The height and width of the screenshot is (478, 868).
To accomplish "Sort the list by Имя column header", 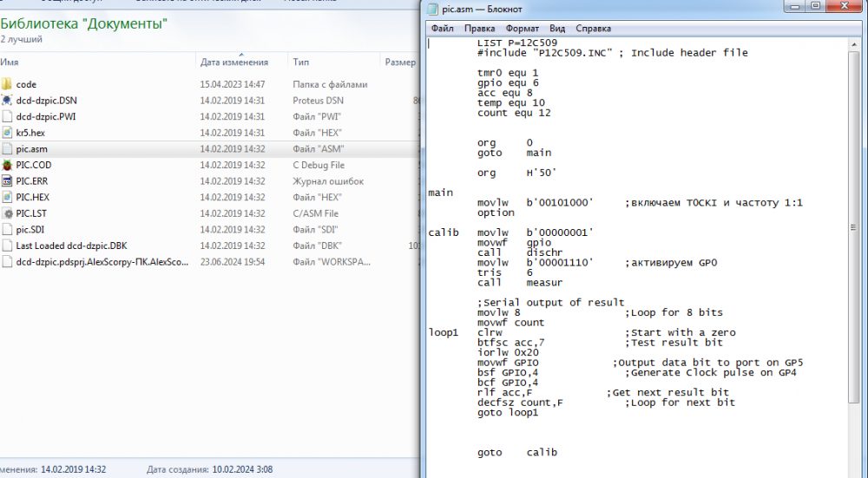I will point(10,62).
